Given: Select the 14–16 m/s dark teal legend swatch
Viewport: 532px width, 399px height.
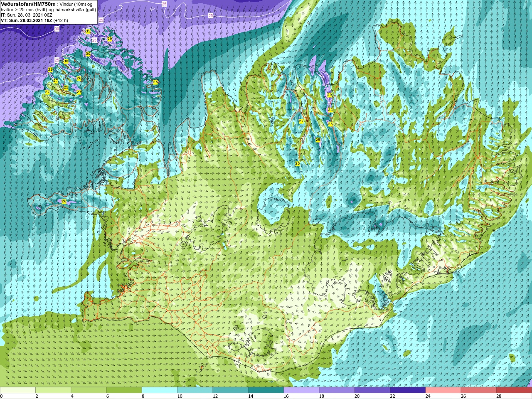Looking at the screenshot, I should coord(266,390).
